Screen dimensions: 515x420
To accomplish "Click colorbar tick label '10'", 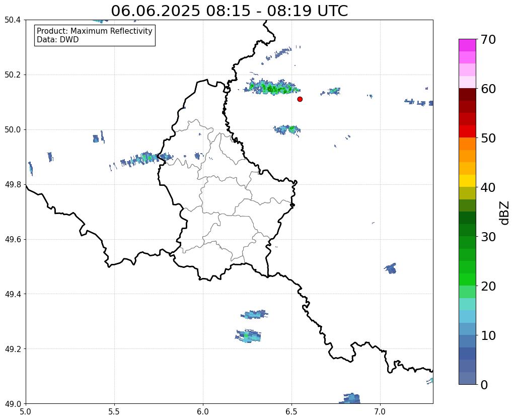I will [x=488, y=335].
